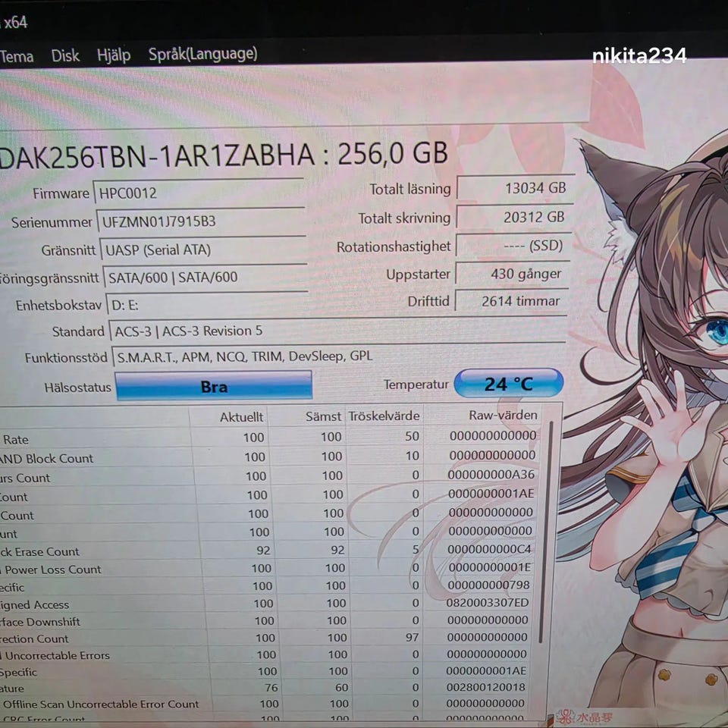Screen dimensions: 728x728
Task: Open the Språk(Language) menu
Action: [x=202, y=54]
